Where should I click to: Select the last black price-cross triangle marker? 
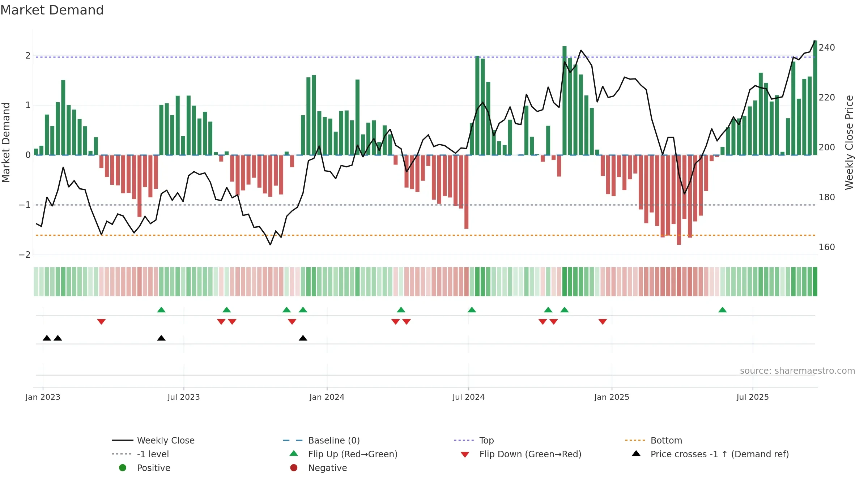tap(303, 338)
